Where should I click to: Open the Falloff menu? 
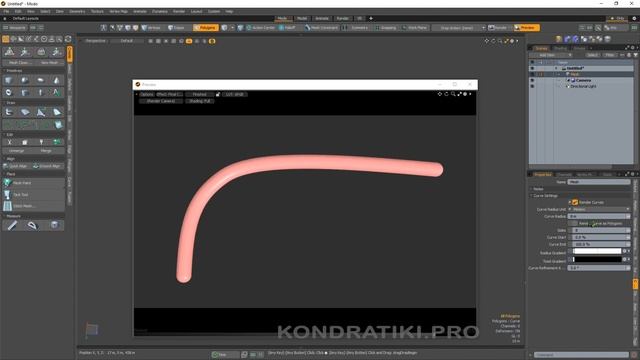click(x=287, y=28)
